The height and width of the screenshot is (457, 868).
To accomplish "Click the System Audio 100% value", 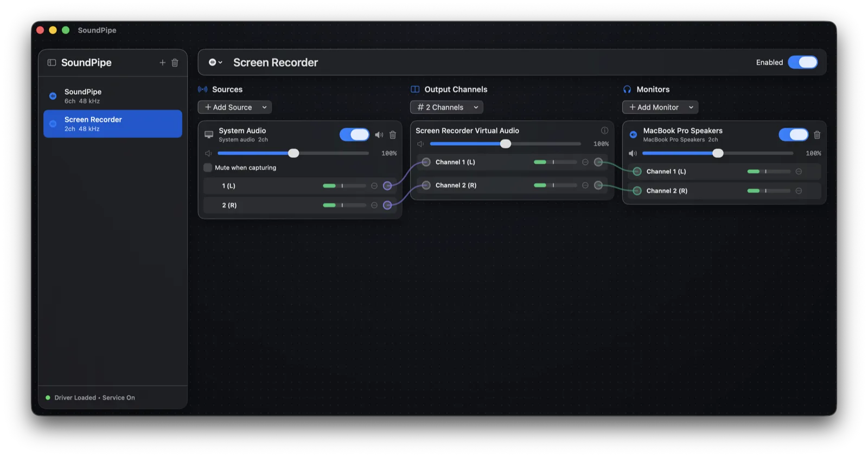I will coord(389,153).
